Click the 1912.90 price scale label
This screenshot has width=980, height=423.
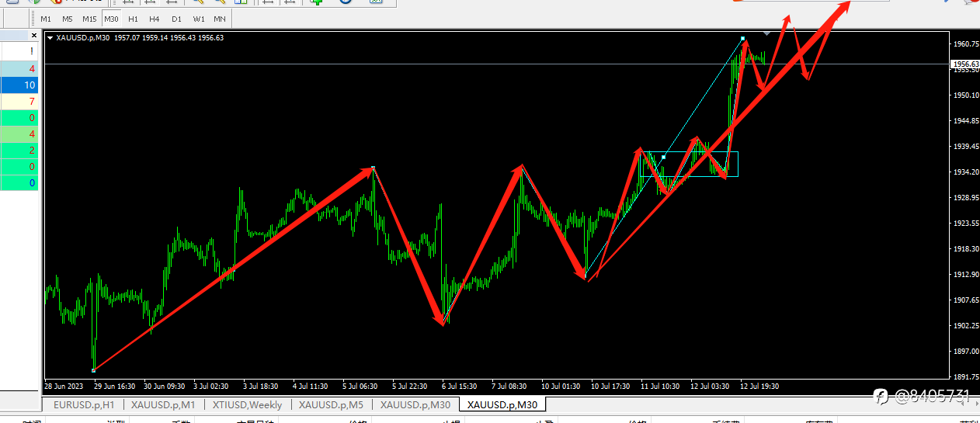[964, 275]
